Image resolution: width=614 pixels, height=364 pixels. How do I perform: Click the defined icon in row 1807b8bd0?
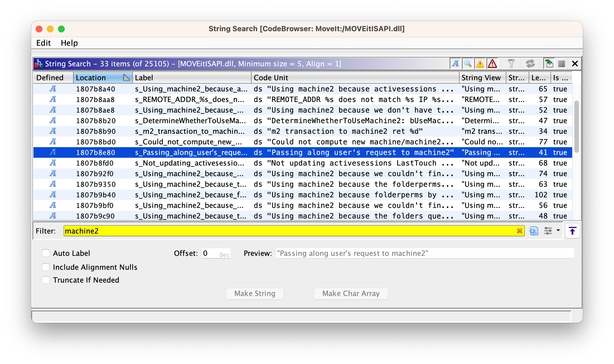tap(53, 142)
